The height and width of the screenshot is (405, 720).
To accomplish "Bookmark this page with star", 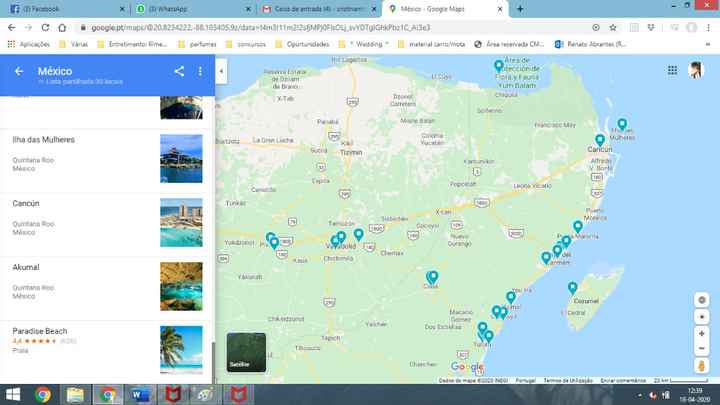I will tap(613, 28).
